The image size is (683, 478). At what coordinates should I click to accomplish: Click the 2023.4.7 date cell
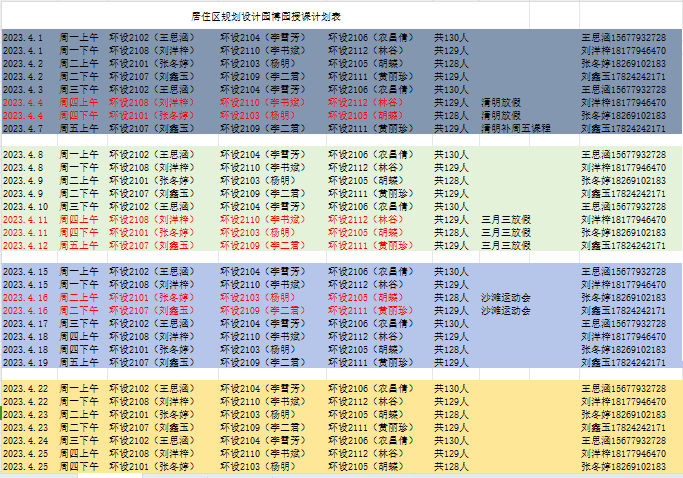[23, 128]
